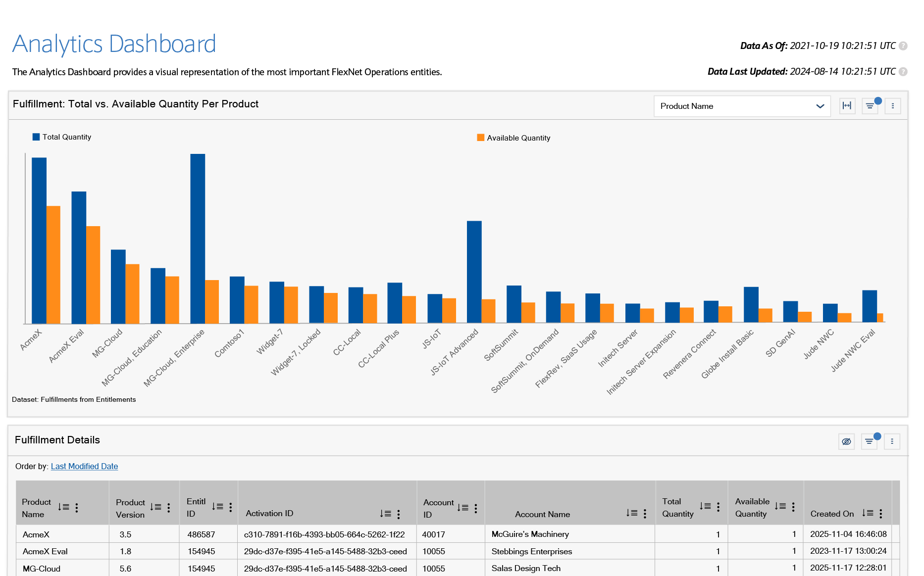Click activation ID c310-7891-f16b-4393-bb05-664c-5262-1f22
Image resolution: width=924 pixels, height=576 pixels.
click(x=324, y=534)
